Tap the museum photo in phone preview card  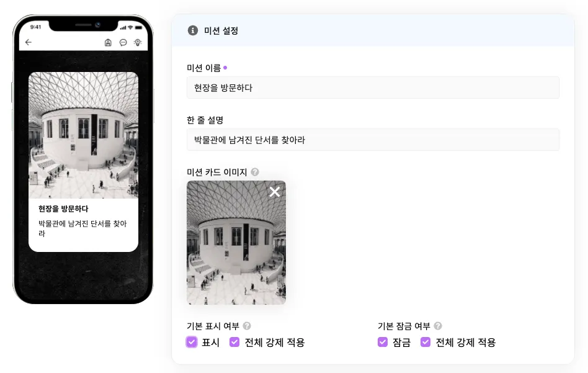pos(83,135)
